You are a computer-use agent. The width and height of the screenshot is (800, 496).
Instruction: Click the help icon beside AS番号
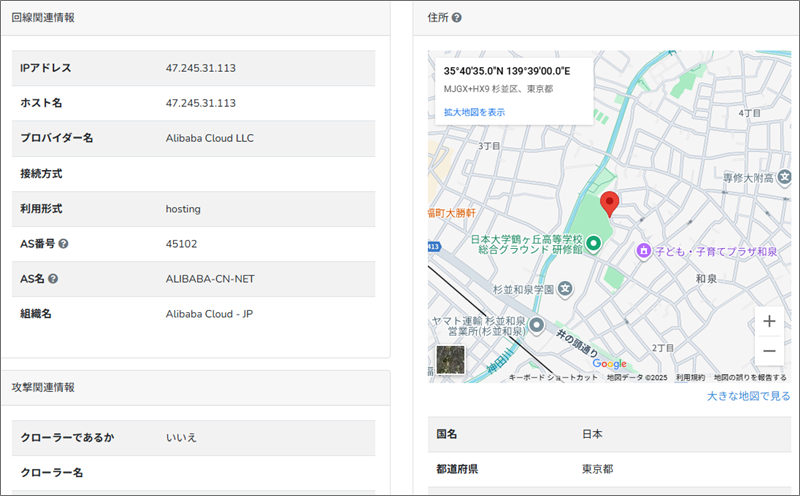coord(63,244)
